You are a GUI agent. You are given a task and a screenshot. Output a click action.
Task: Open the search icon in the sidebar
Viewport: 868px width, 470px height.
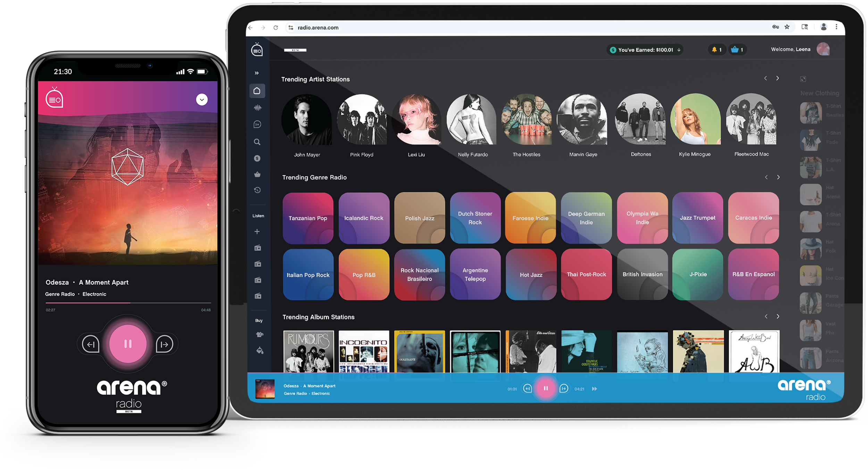tap(257, 142)
